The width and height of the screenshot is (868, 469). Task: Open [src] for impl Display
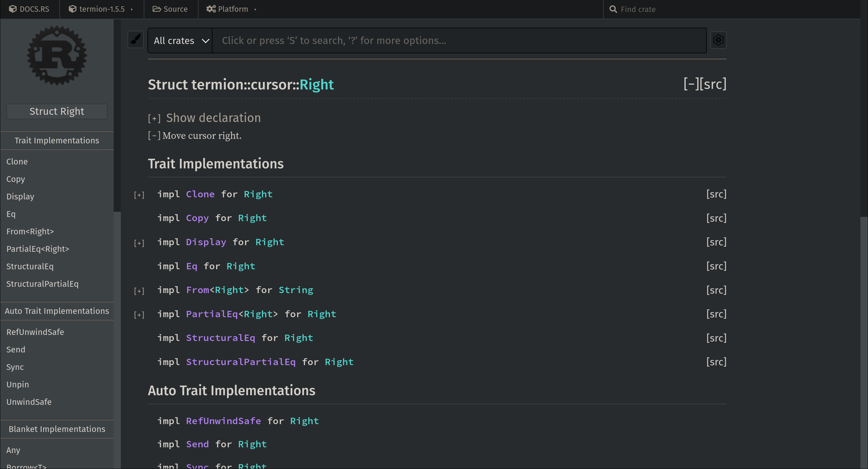[x=716, y=242]
